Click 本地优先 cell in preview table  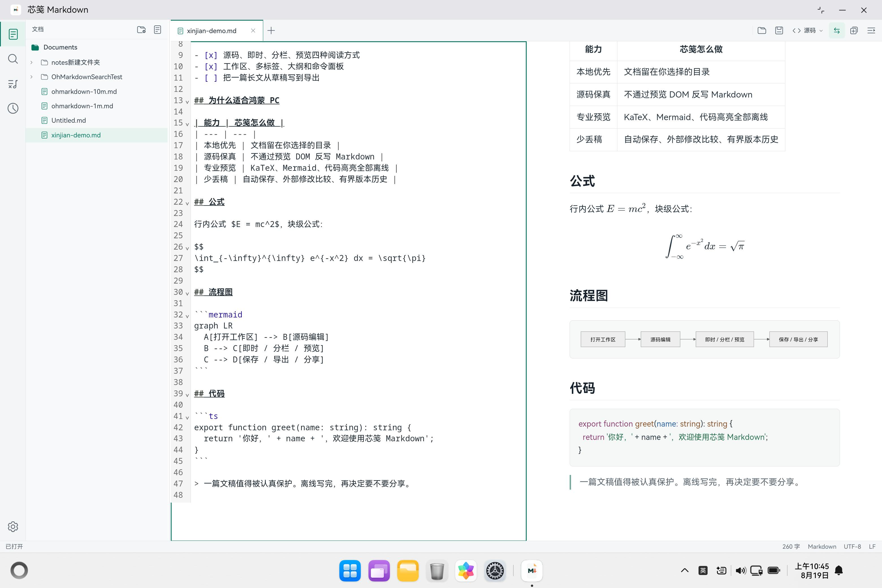(x=593, y=72)
